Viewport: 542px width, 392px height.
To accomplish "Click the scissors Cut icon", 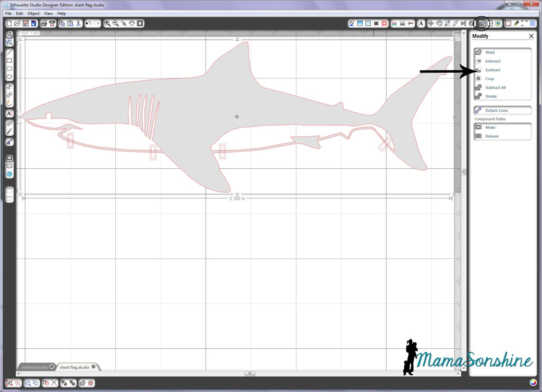I will (x=79, y=23).
